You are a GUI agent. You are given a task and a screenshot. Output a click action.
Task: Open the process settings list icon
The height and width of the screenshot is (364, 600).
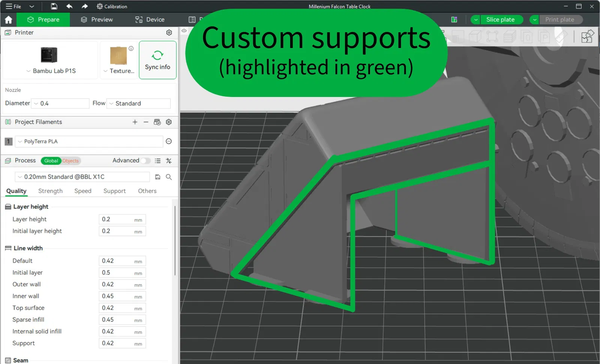point(157,161)
